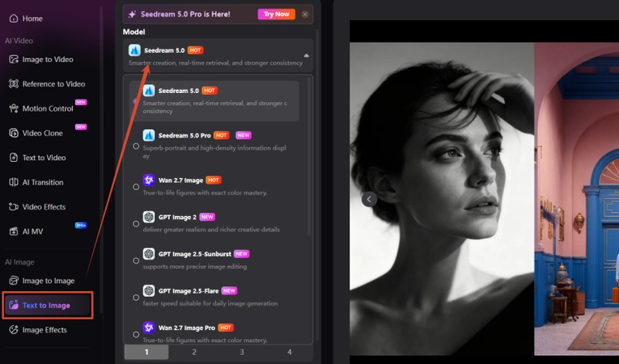Screen dimensions: 619x364
Task: Select the Wan 2.7 Image Pro radio button
Action: coord(136,334)
